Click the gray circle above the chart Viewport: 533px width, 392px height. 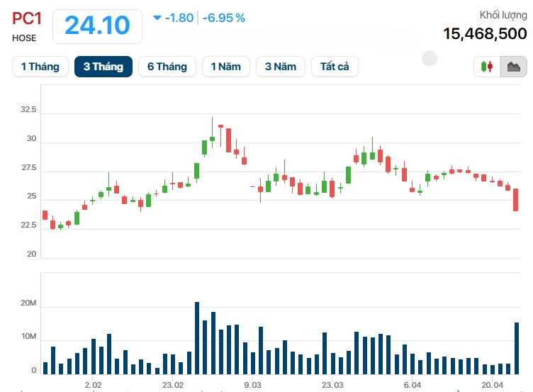click(430, 58)
